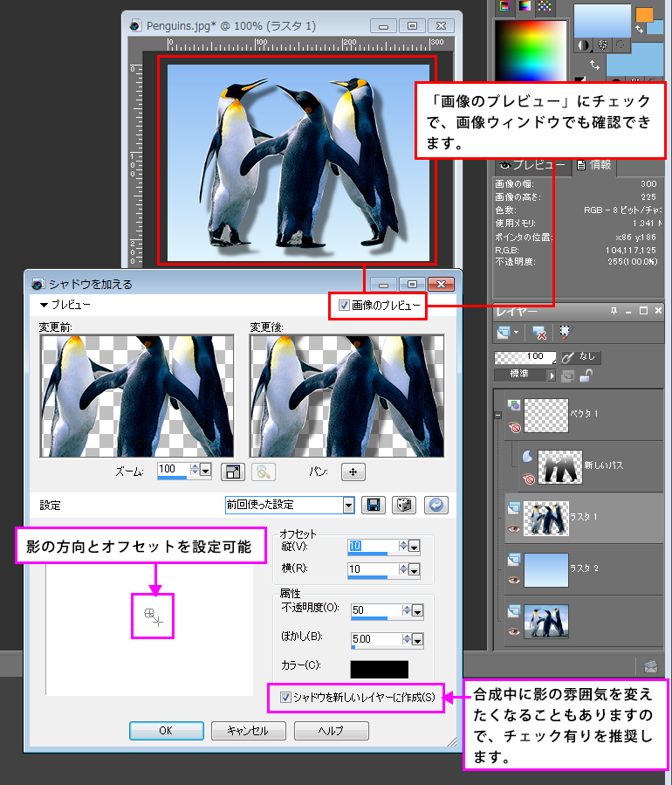Screen dimensions: 672x785
Task: Click the foreground gradient material swatch
Action: [602, 21]
